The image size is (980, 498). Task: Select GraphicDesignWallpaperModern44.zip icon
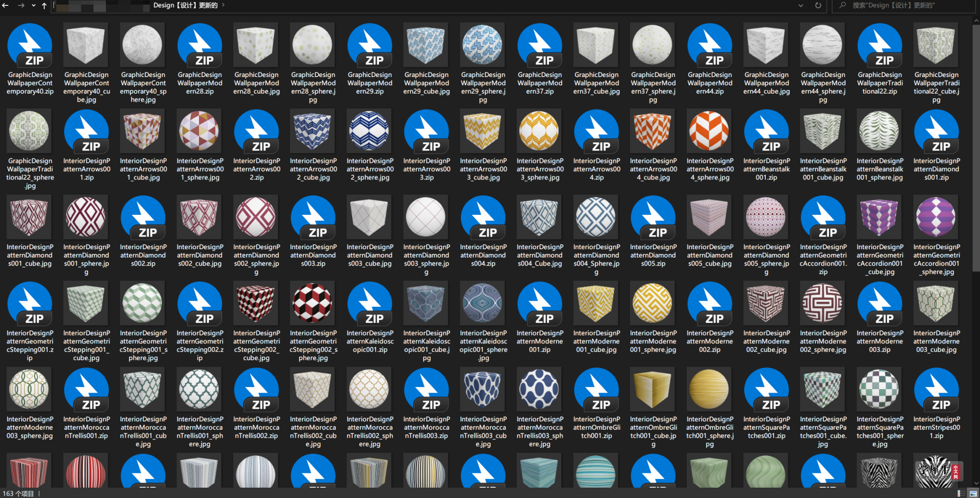click(x=710, y=45)
